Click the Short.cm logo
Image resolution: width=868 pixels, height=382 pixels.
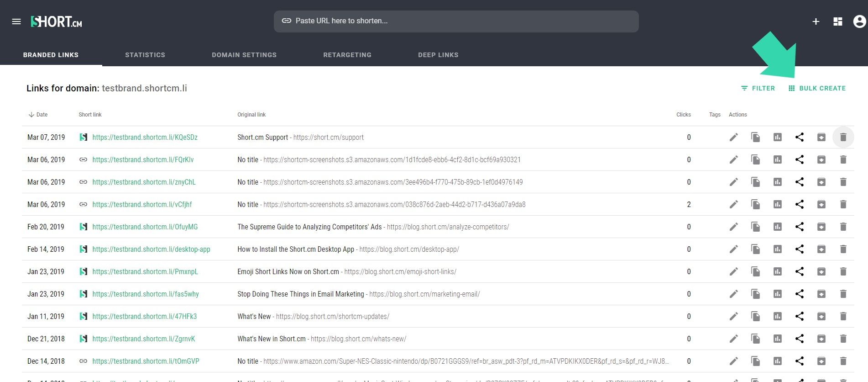click(56, 21)
